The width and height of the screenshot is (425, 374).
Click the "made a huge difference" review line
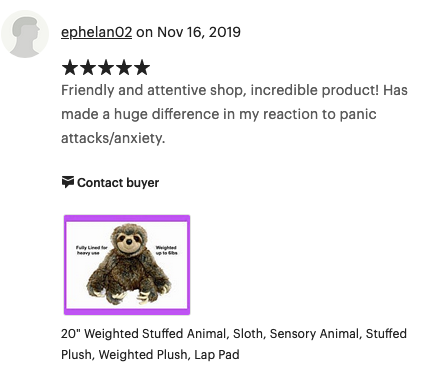pyautogui.click(x=219, y=114)
